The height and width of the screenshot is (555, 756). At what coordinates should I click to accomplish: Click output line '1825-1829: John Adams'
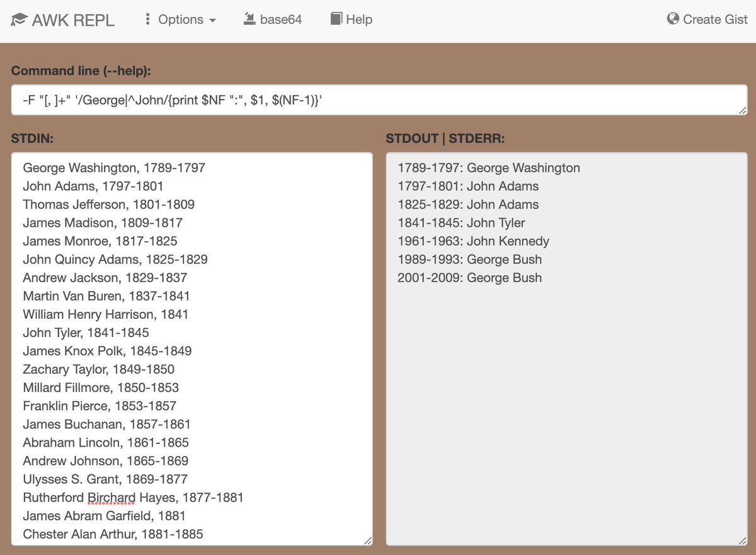click(468, 204)
